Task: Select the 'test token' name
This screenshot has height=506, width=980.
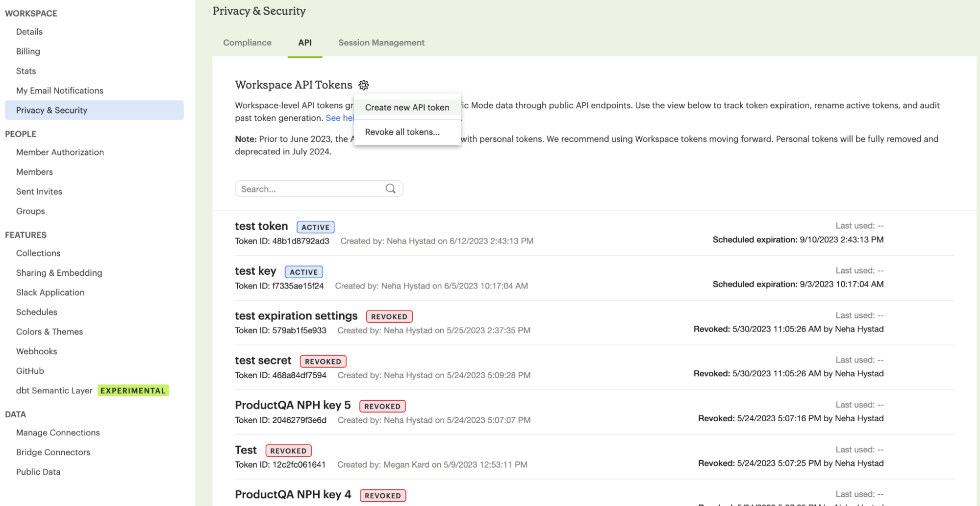Action: pyautogui.click(x=261, y=226)
